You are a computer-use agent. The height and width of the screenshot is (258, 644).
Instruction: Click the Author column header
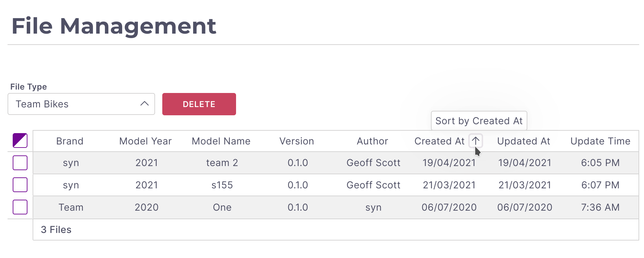click(372, 141)
